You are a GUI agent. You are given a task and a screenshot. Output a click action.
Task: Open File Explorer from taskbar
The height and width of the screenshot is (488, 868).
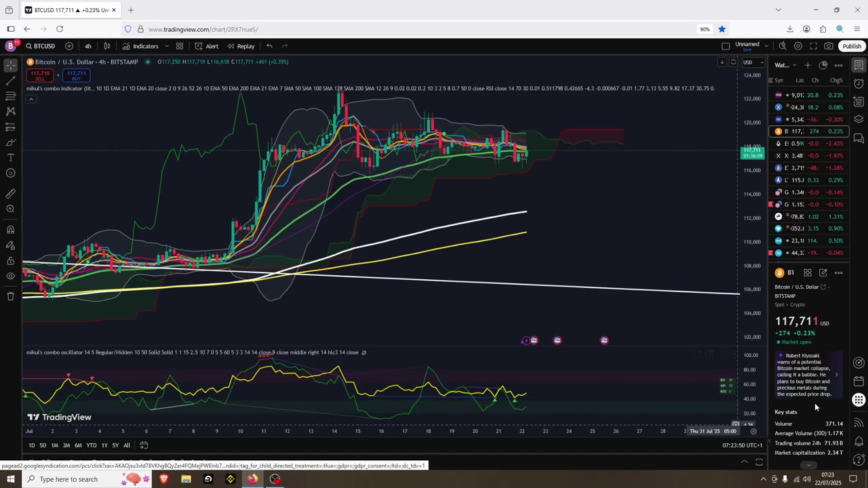186,479
